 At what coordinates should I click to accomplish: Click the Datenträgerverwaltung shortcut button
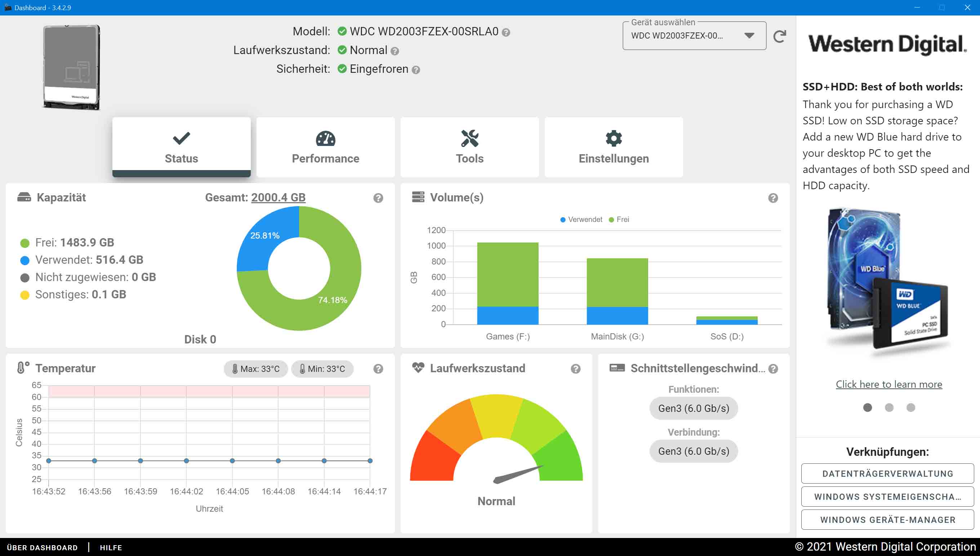(887, 473)
